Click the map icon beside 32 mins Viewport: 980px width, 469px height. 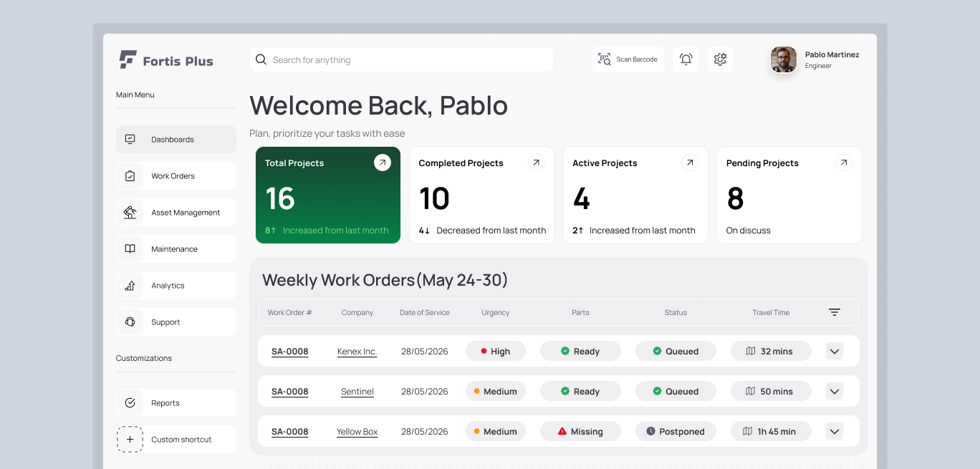coord(751,351)
